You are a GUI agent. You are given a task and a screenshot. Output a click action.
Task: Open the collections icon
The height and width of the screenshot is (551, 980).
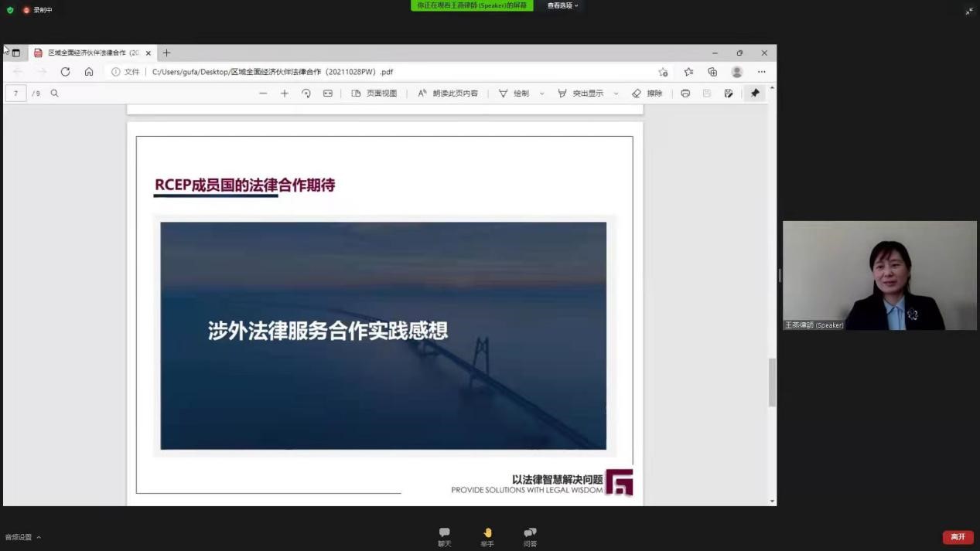point(712,72)
